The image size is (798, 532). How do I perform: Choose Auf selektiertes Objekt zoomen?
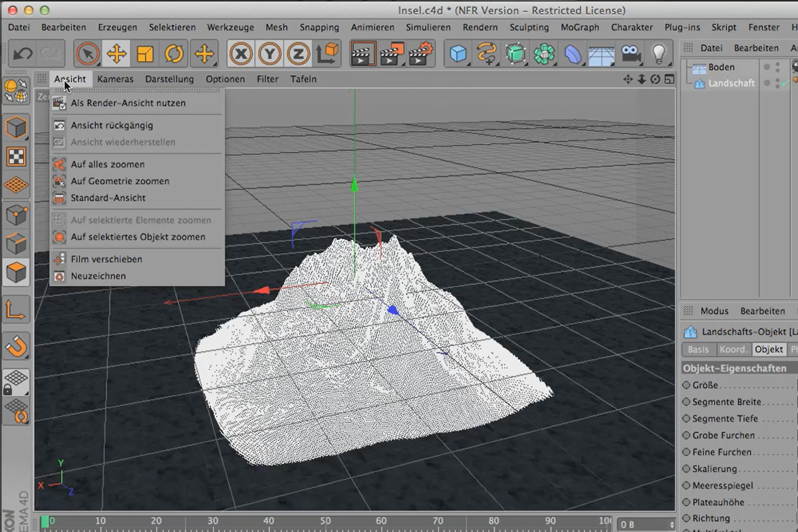click(137, 237)
